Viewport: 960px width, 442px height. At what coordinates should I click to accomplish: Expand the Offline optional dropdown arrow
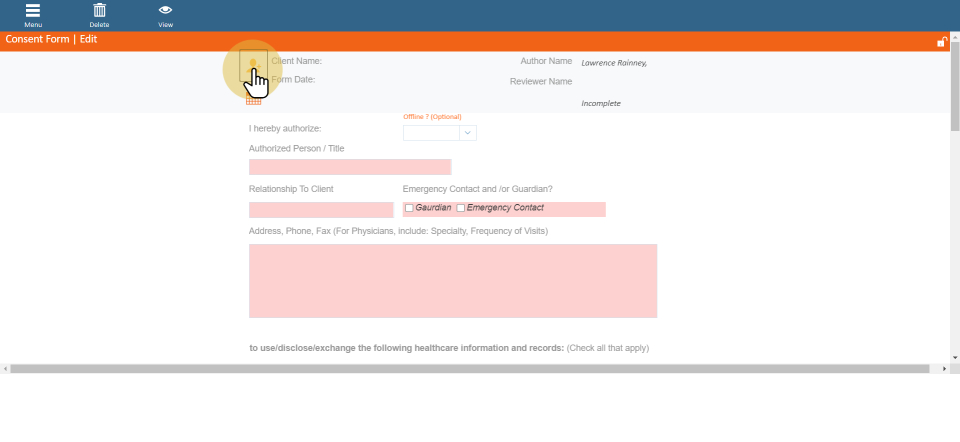pyautogui.click(x=467, y=132)
